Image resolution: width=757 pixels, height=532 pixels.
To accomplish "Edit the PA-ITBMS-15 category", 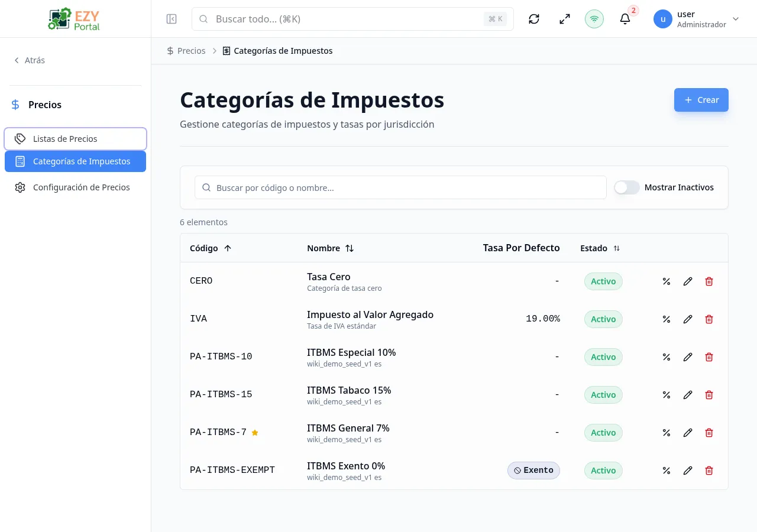I will [x=688, y=395].
